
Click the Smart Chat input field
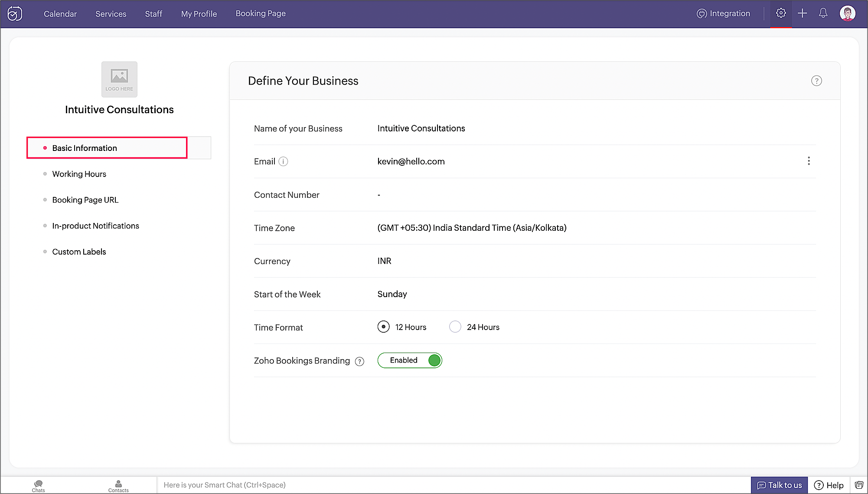[453, 485]
